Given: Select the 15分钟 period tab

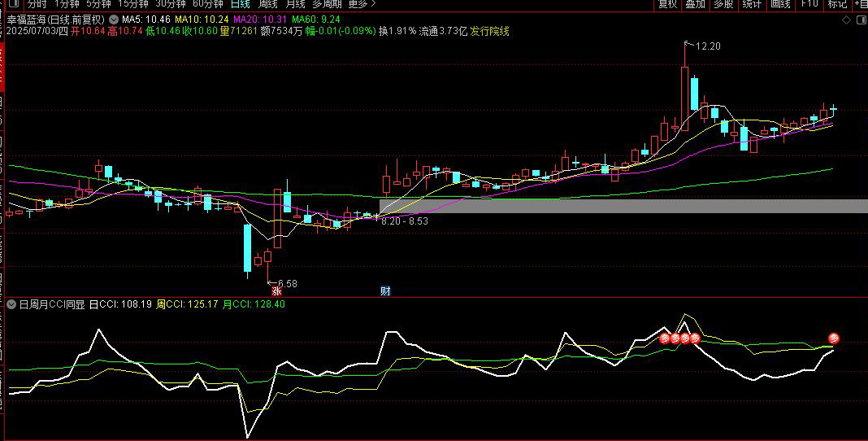Looking at the screenshot, I should (133, 4).
